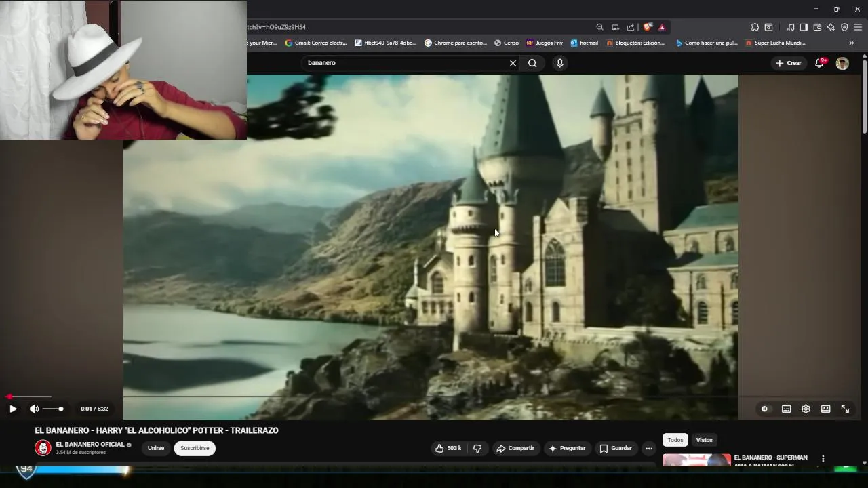Click the '3.54 M de suscriptores' text
This screenshot has width=868, height=488.
81,453
